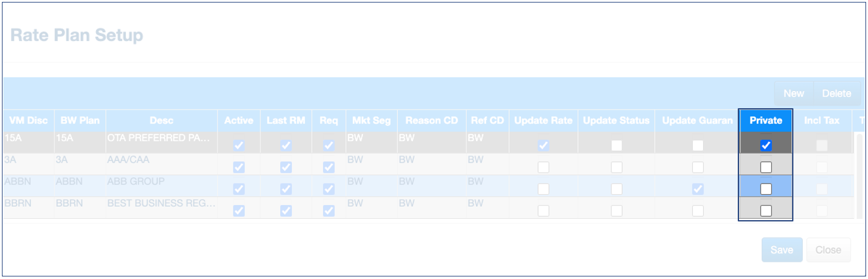Toggle Req checkbox for ABBN row
This screenshot has height=279, width=868.
click(329, 189)
